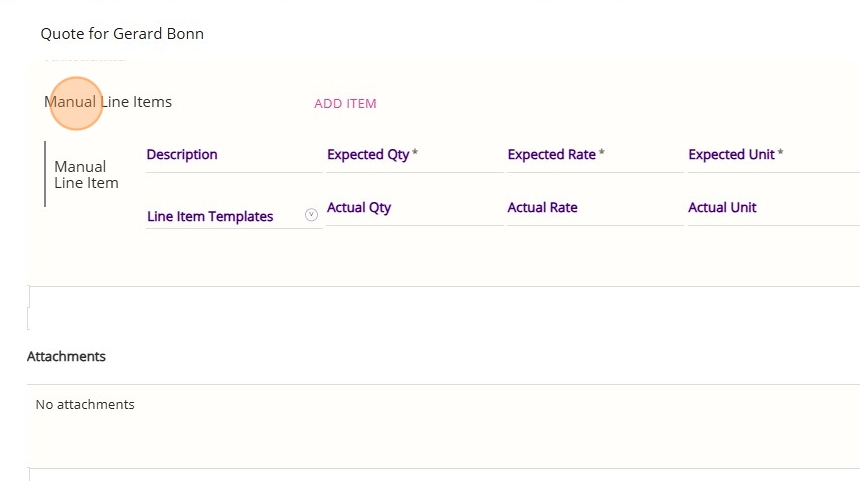
Task: Click the Quote for Gerard Bonn title
Action: (x=122, y=34)
